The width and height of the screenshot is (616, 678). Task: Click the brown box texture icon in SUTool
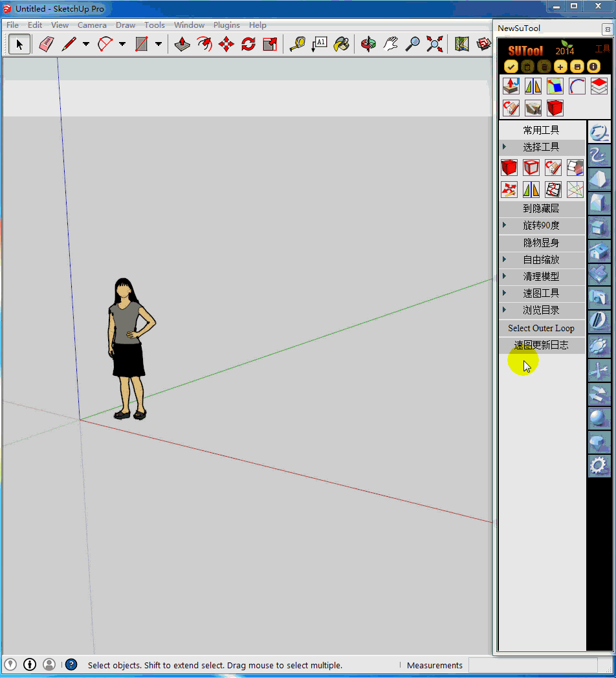pos(533,108)
